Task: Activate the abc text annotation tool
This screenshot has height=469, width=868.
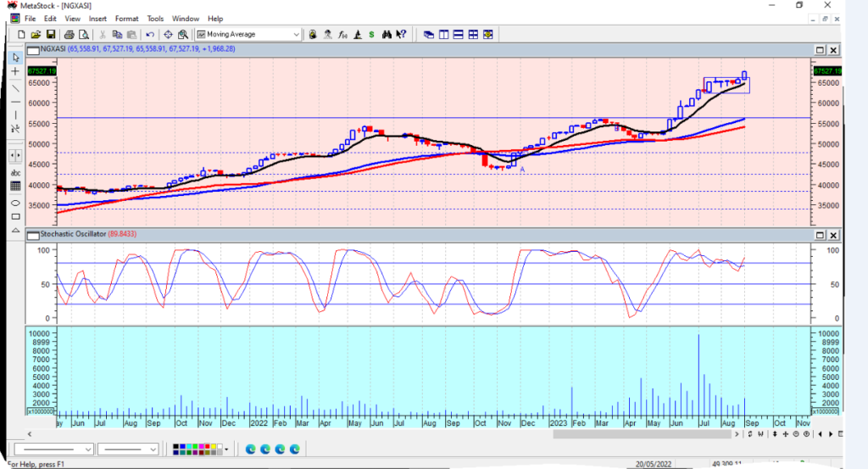Action: pyautogui.click(x=15, y=173)
